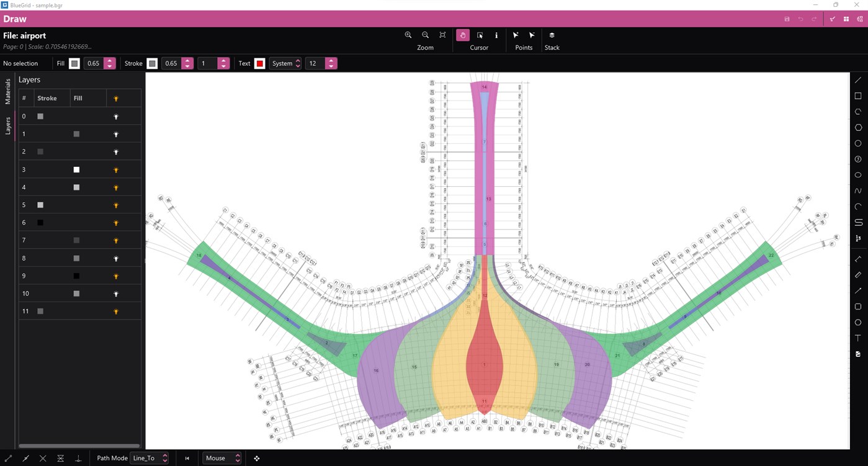Select the Rectangle drawing tool
868x466 pixels.
pyautogui.click(x=858, y=96)
